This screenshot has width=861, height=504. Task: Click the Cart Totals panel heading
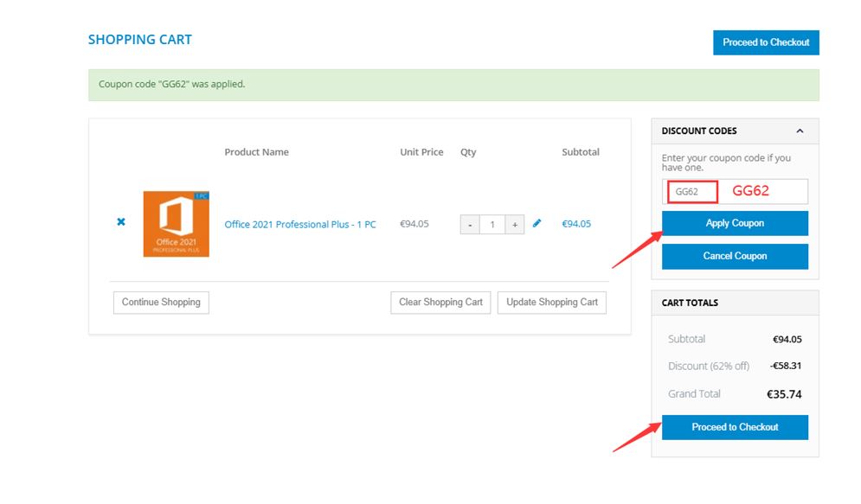click(690, 303)
